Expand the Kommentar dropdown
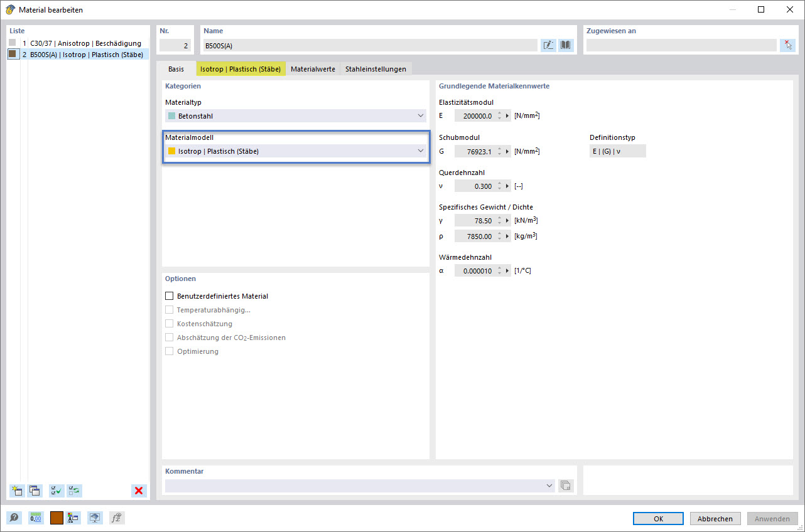Image resolution: width=805 pixels, height=532 pixels. click(x=549, y=486)
